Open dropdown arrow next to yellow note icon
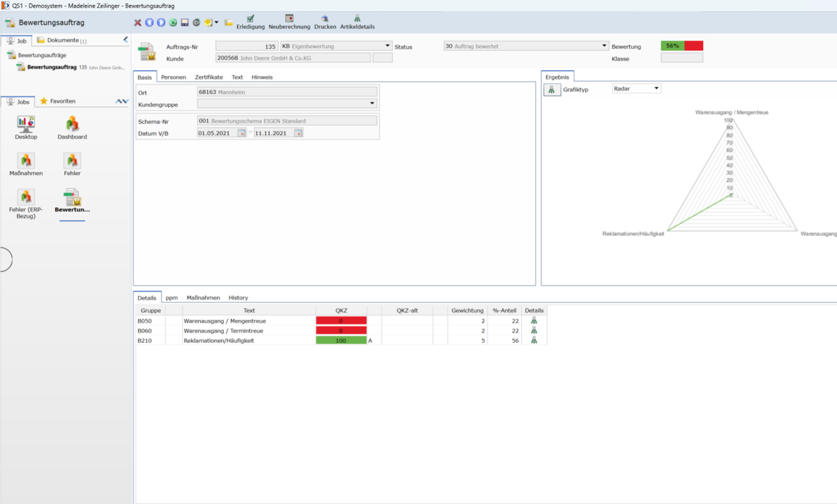 point(216,22)
